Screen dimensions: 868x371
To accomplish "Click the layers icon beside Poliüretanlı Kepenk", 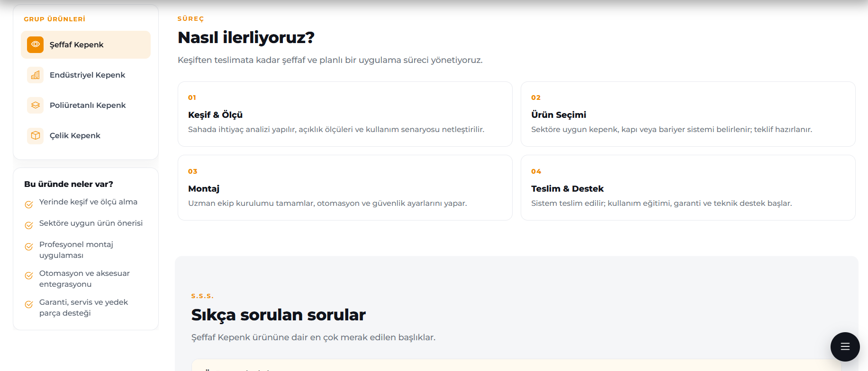I will pos(36,105).
